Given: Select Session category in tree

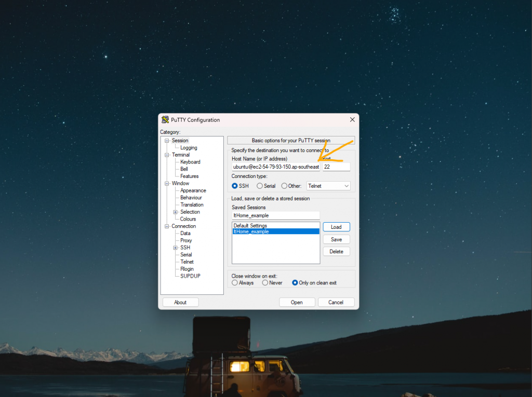Looking at the screenshot, I should [180, 140].
